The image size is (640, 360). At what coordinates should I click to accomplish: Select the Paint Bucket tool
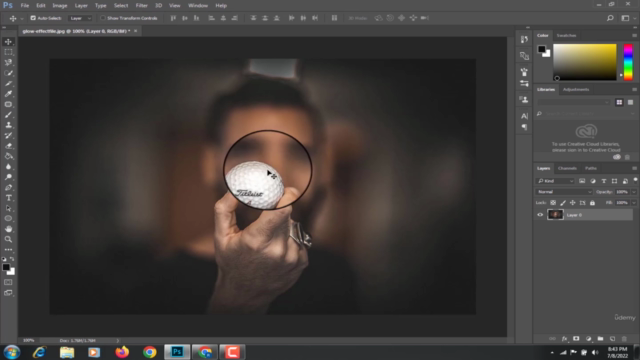tap(8, 156)
